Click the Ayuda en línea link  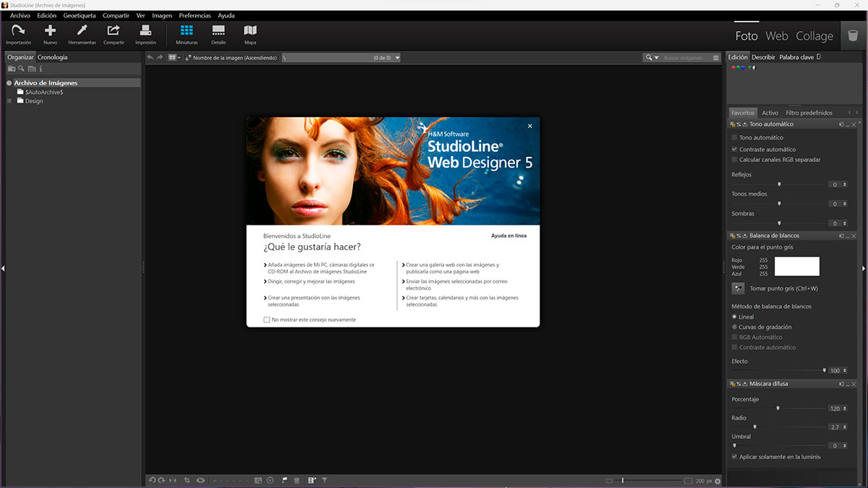pos(509,236)
